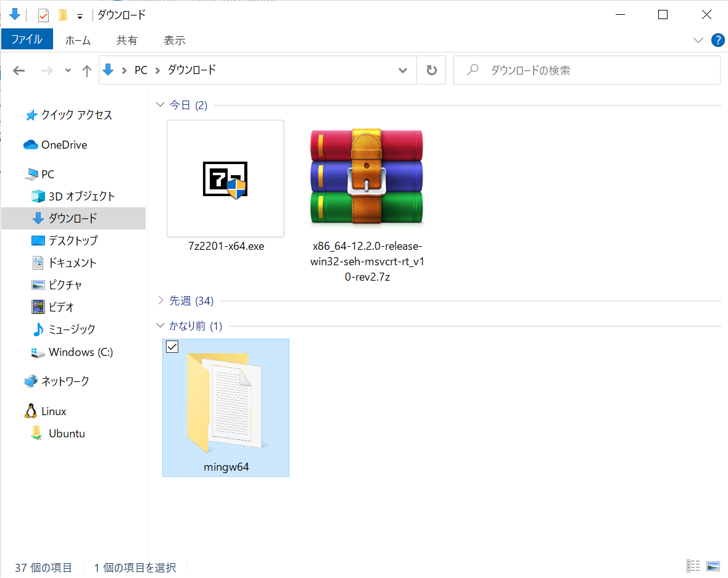Click the refresh button beside address bar
Screen dimensions: 728x578
coord(431,70)
